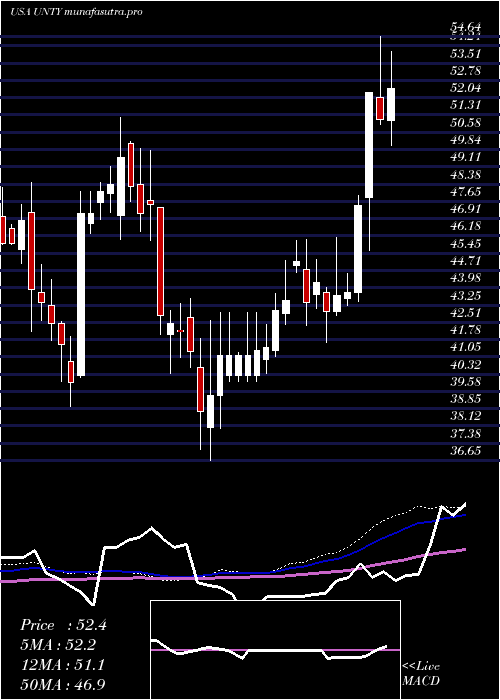Click the 45.45 price value
The width and height of the screenshot is (500, 700).
pyautogui.click(x=466, y=243)
